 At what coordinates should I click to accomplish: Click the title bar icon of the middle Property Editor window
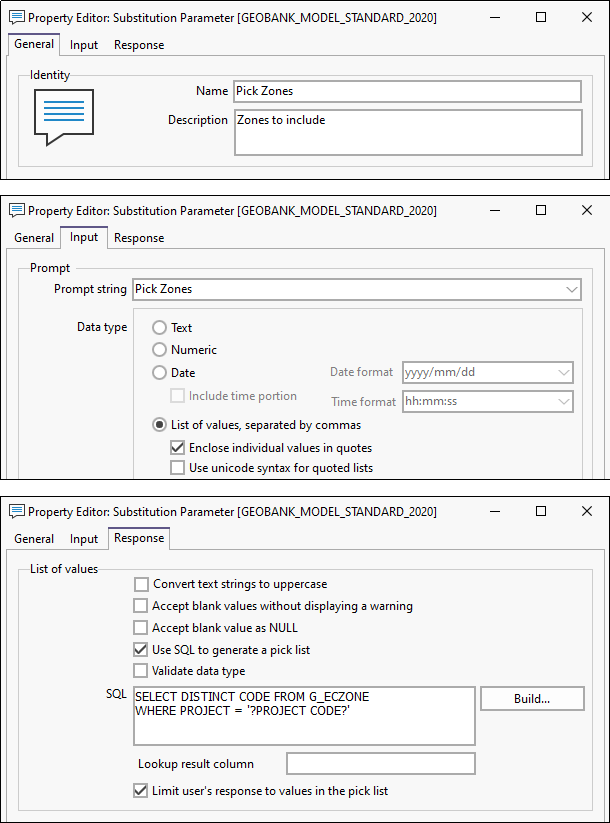point(17,210)
